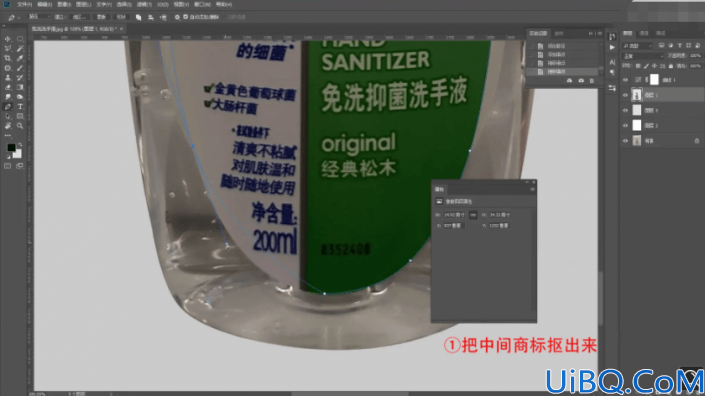Select the Hand tool
This screenshot has height=396, width=705.
[x=8, y=126]
